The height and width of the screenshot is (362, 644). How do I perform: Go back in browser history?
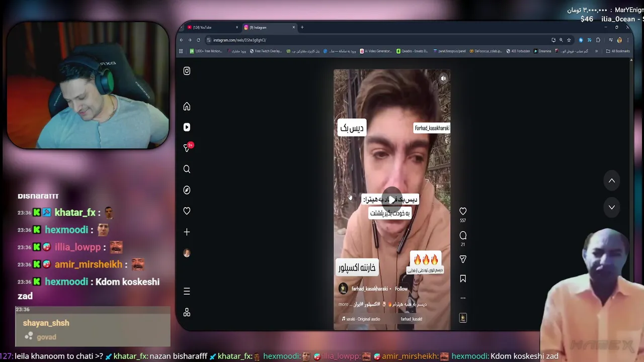coord(182,40)
